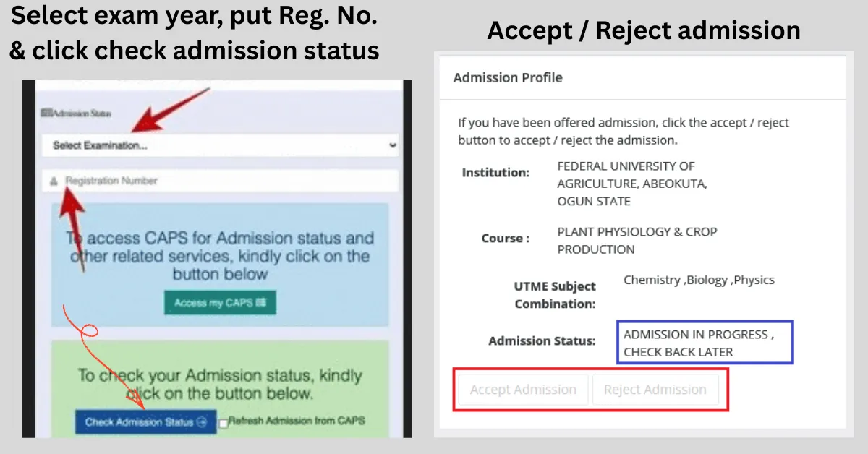Image resolution: width=868 pixels, height=454 pixels.
Task: Enable Refresh Admission from CAPS
Action: click(x=223, y=424)
